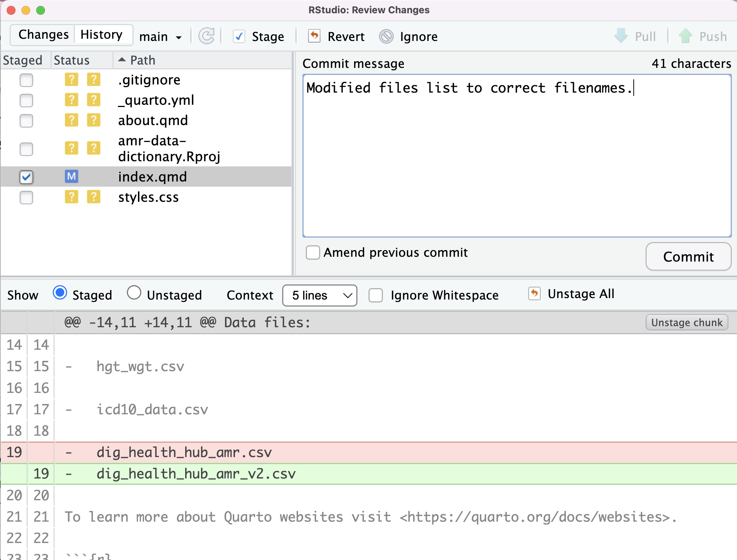Click the Stage label

268,37
